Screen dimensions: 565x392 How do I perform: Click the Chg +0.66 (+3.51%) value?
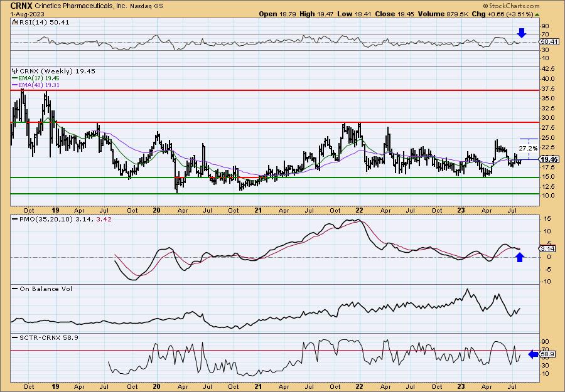[x=502, y=14]
